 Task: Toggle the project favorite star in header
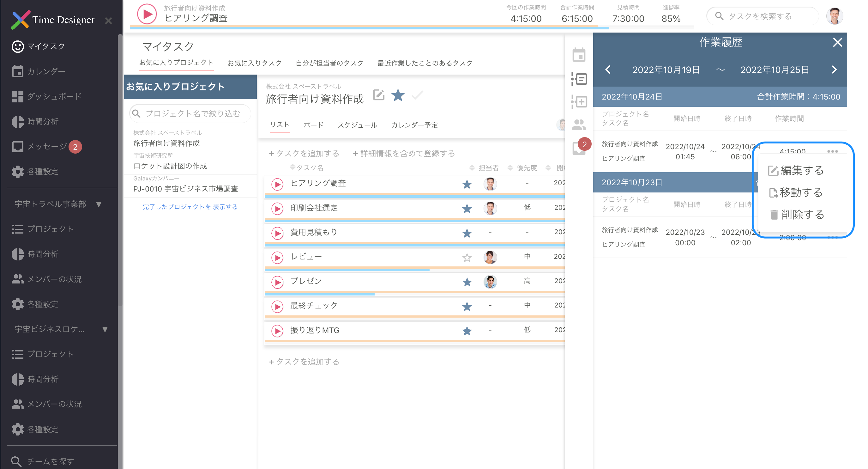398,95
